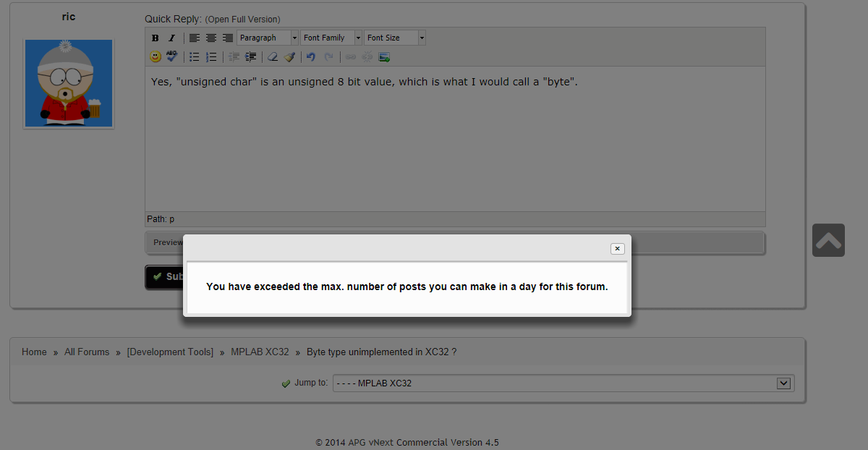868x450 pixels.
Task: Open the MPLAB XC32 breadcrumb link
Action: 260,352
